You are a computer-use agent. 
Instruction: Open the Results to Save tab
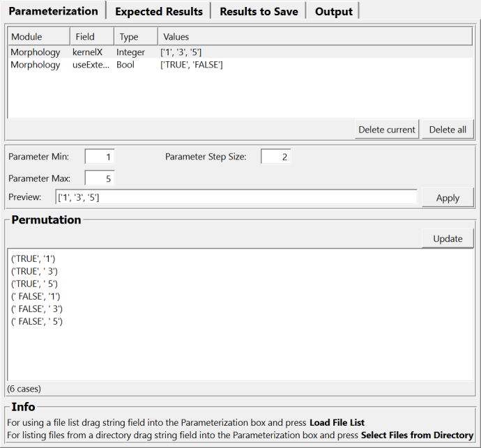point(259,11)
